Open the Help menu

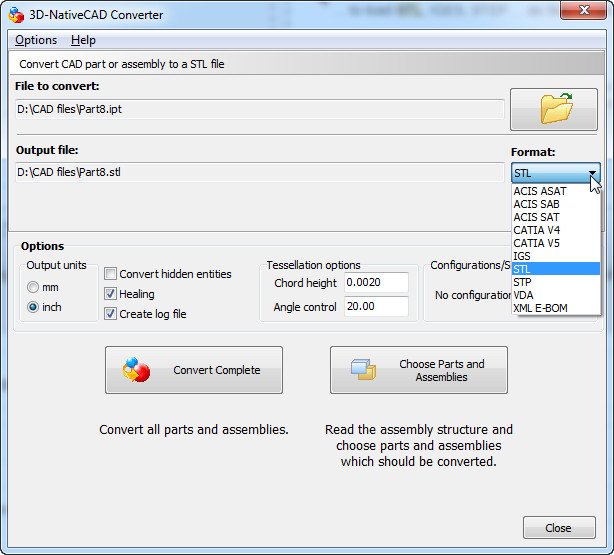pyautogui.click(x=83, y=40)
